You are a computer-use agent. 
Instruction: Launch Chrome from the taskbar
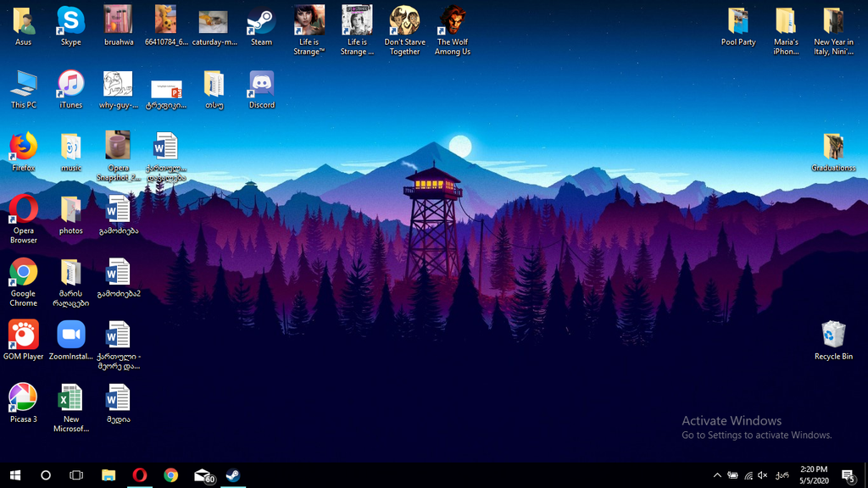170,475
